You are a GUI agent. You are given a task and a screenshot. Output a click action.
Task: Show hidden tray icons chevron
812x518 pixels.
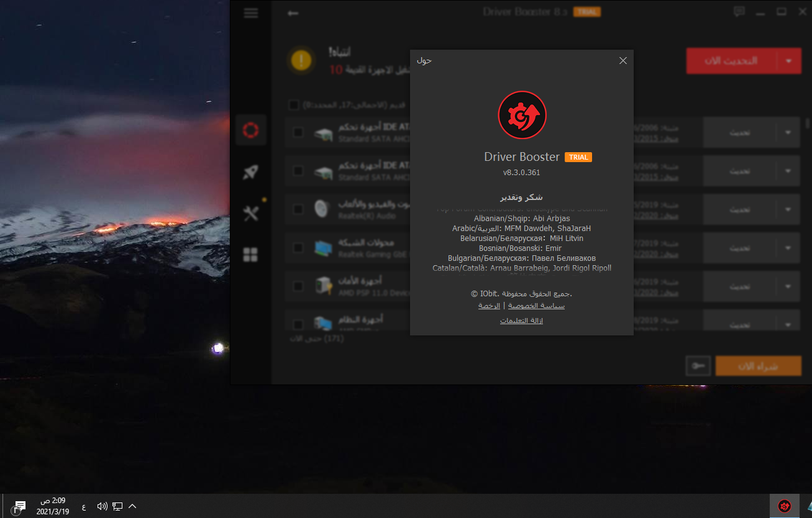[132, 506]
